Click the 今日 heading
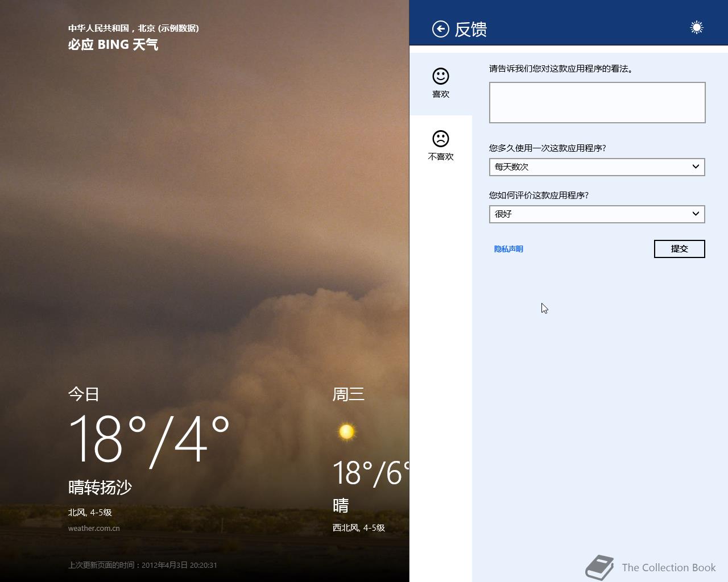 pyautogui.click(x=84, y=394)
